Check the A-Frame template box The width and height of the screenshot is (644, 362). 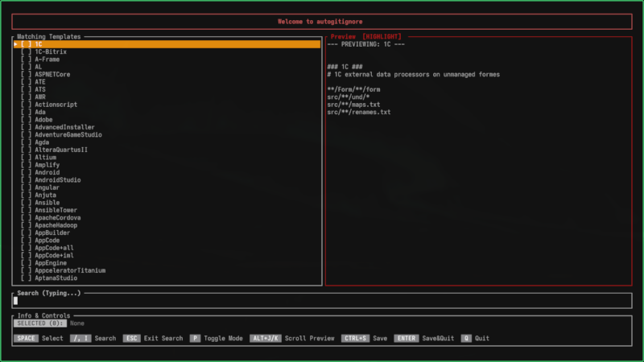click(26, 59)
